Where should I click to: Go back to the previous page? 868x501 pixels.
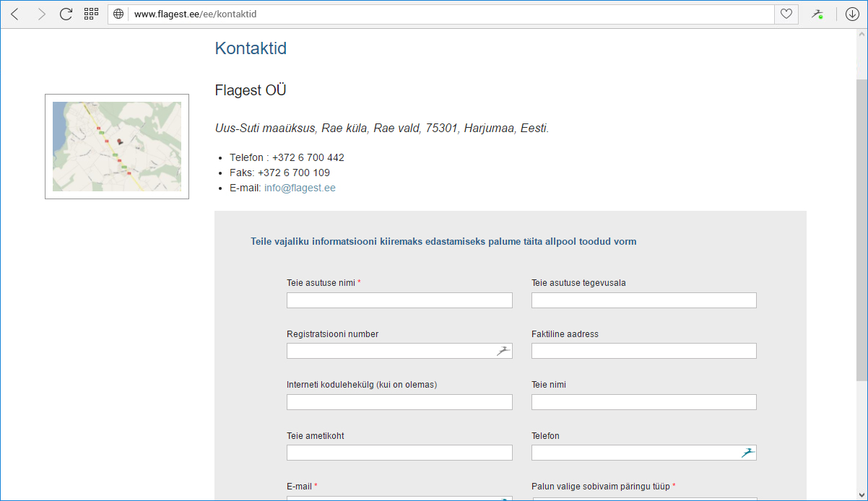(15, 14)
